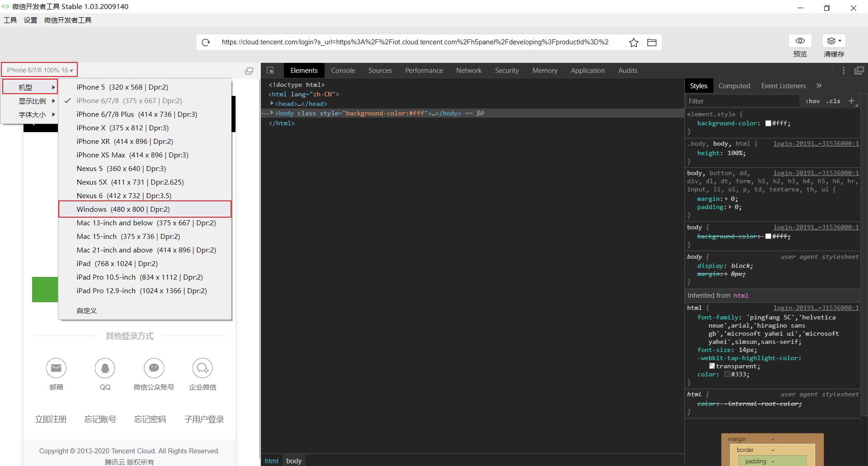The height and width of the screenshot is (466, 868).
Task: Select iPhone X device option
Action: point(145,128)
